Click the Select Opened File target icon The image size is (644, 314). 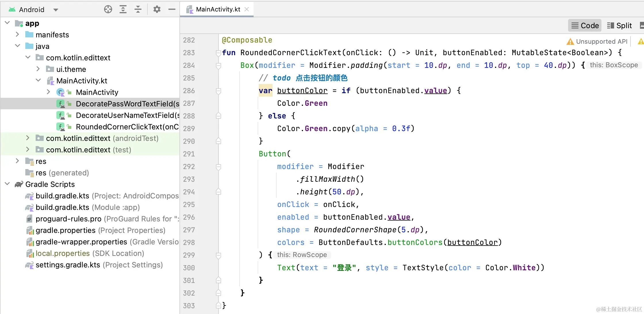click(x=108, y=9)
